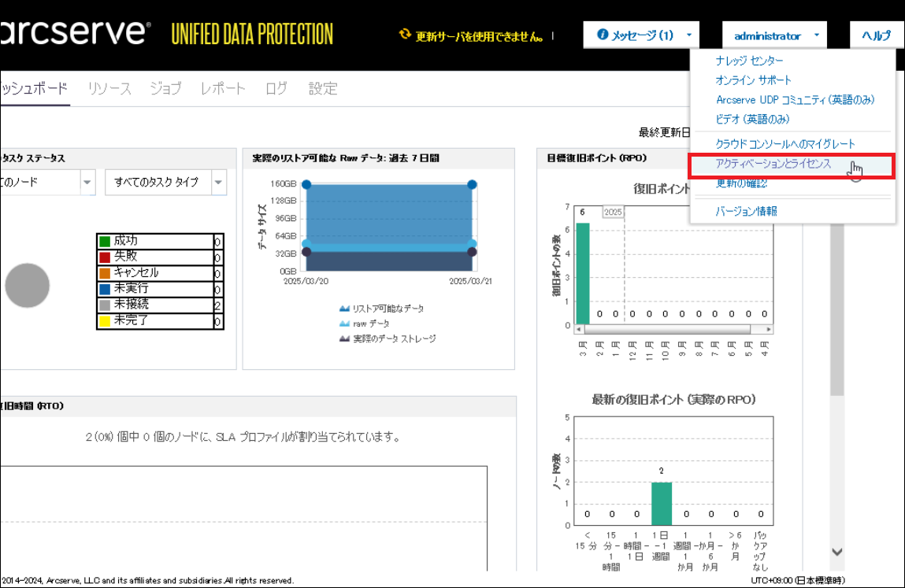Click 実際のリストア可能な Raw データ panel title
Viewport: 905px width, 588px height.
345,158
